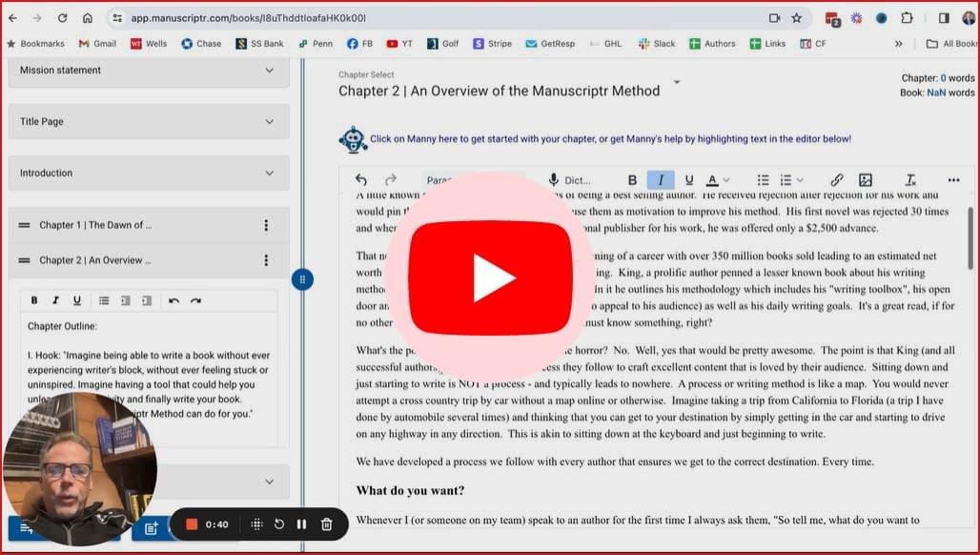The height and width of the screenshot is (555, 980).
Task: Expand the Introduction section
Action: point(149,174)
